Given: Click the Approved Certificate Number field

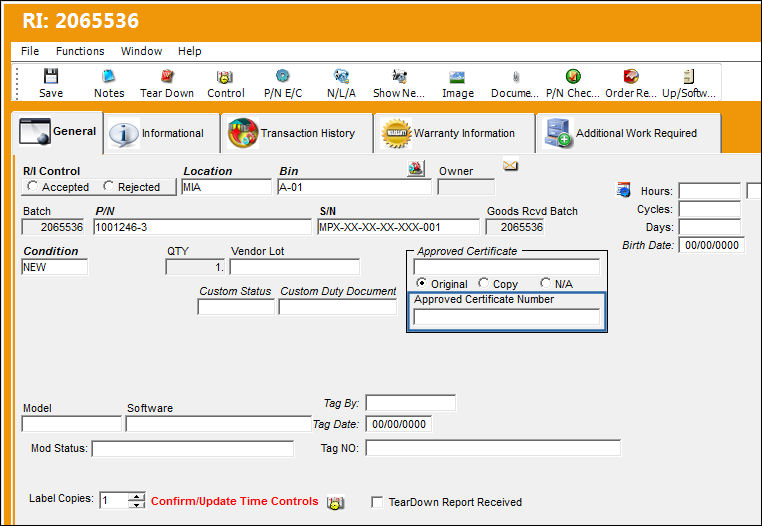Looking at the screenshot, I should [506, 316].
